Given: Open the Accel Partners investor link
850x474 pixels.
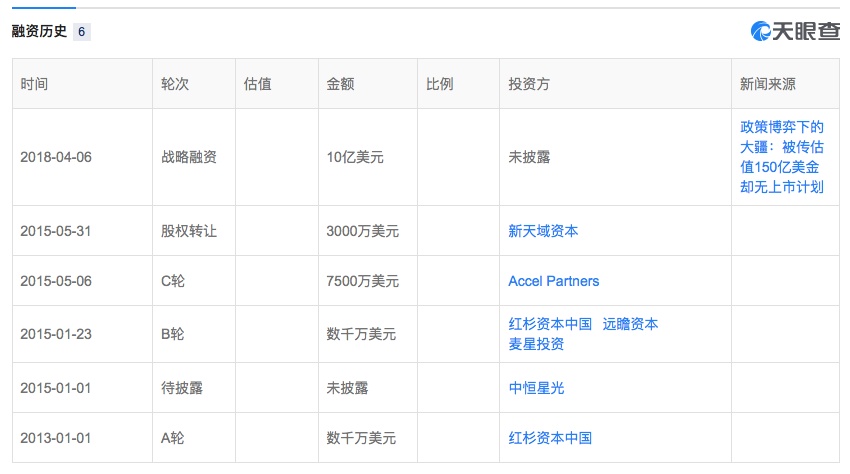Looking at the screenshot, I should pyautogui.click(x=553, y=281).
